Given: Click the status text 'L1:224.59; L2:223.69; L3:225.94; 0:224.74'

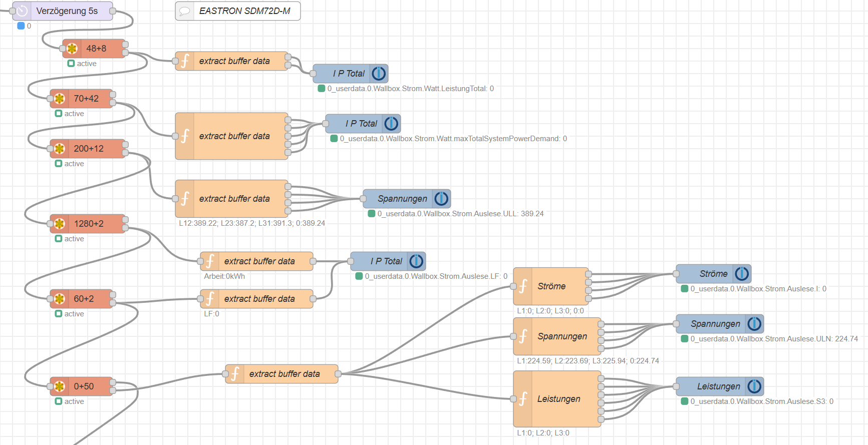Looking at the screenshot, I should pos(588,361).
